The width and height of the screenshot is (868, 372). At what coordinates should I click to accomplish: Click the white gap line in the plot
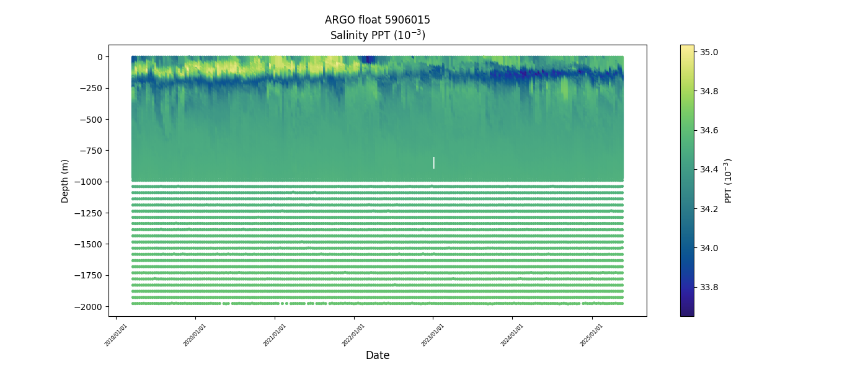433,162
